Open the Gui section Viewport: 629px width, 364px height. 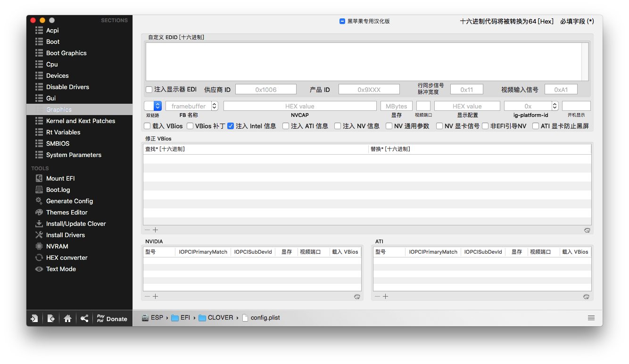tap(51, 98)
